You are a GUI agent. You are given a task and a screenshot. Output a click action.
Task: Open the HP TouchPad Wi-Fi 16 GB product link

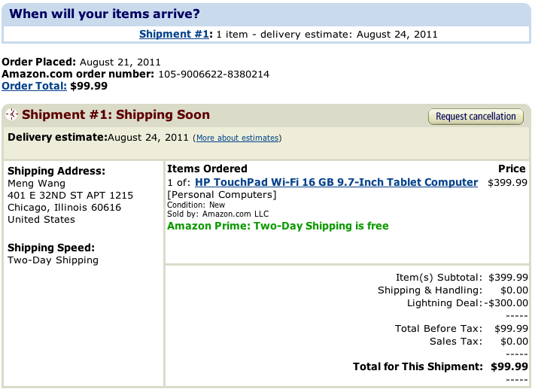tap(336, 182)
